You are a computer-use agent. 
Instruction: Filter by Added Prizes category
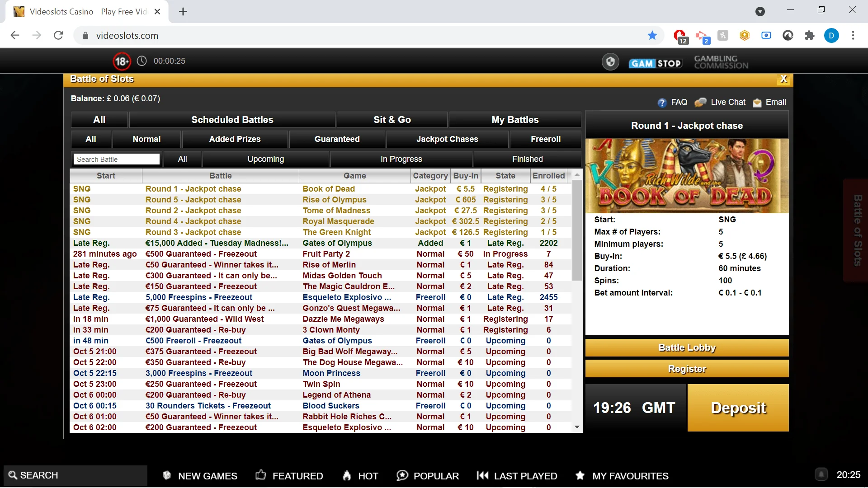(x=235, y=139)
